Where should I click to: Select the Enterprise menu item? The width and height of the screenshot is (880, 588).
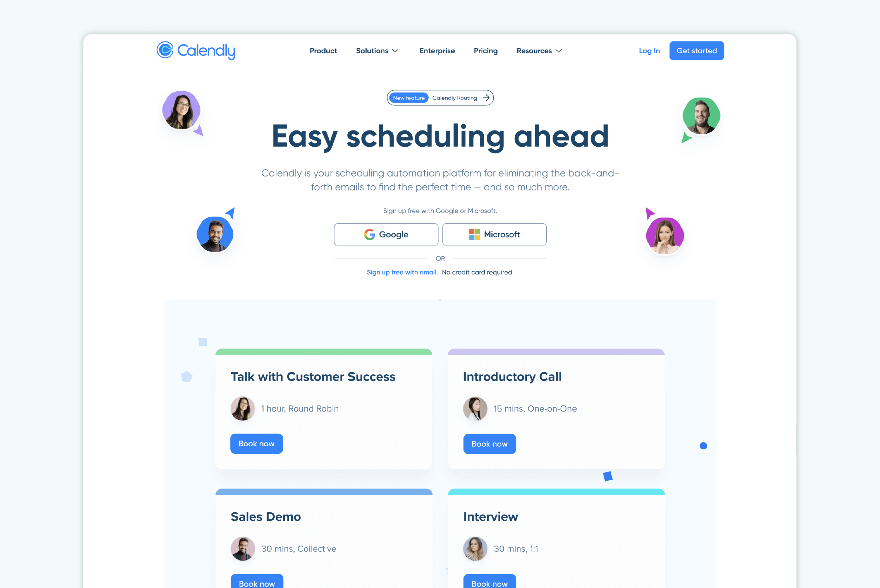437,51
